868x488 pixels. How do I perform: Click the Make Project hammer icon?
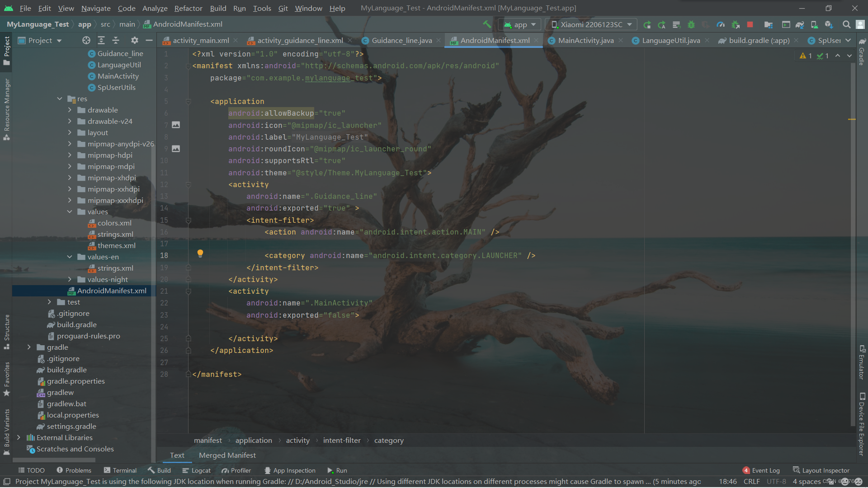(487, 24)
